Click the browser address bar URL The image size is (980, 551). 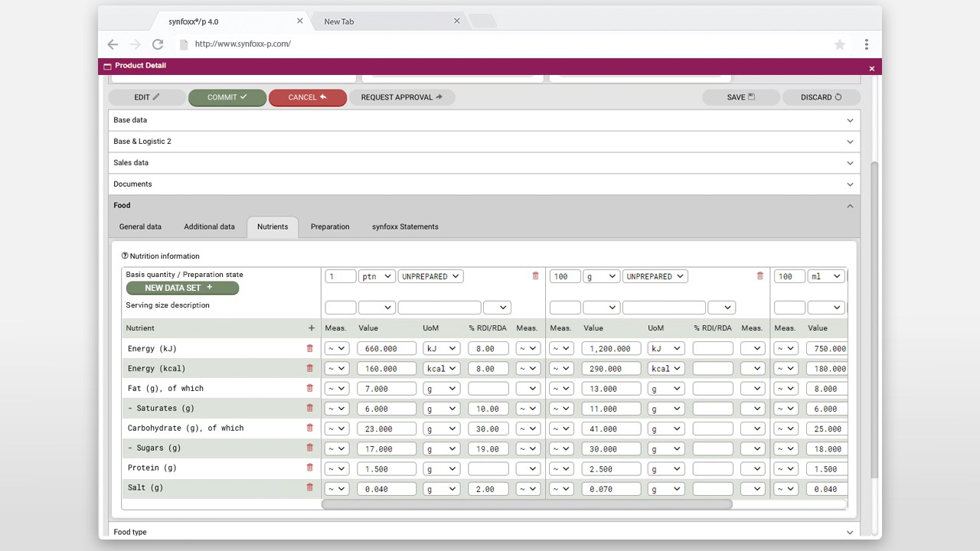[243, 44]
